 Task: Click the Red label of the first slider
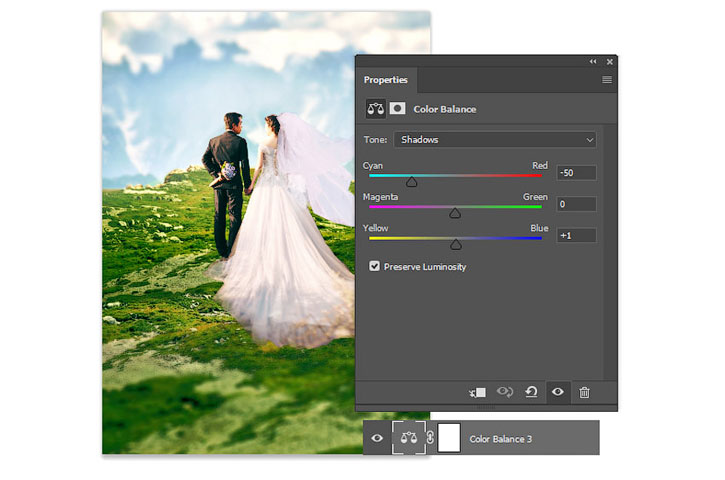540,166
